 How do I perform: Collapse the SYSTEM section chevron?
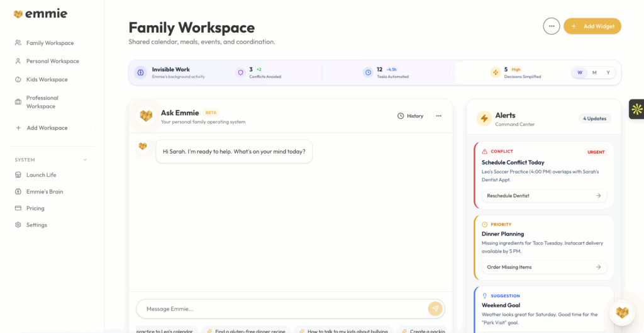coord(85,160)
